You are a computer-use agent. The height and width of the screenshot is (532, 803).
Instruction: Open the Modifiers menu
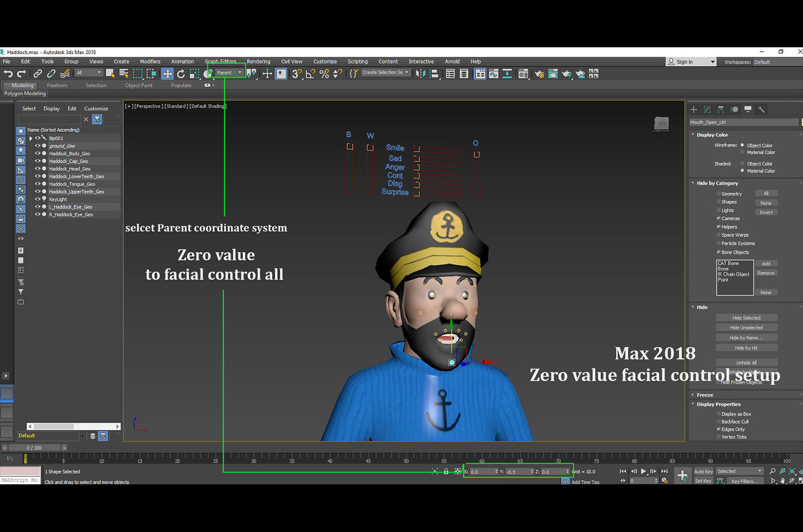(x=150, y=62)
